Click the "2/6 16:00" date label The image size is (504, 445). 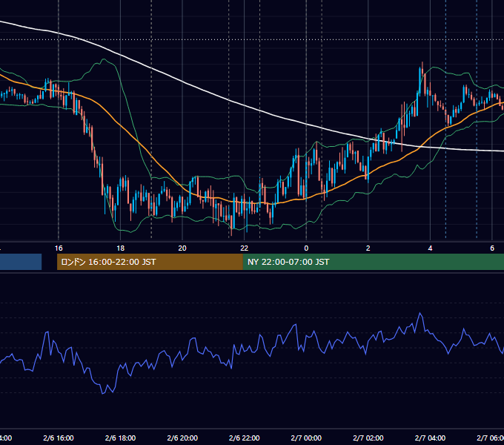(59, 438)
